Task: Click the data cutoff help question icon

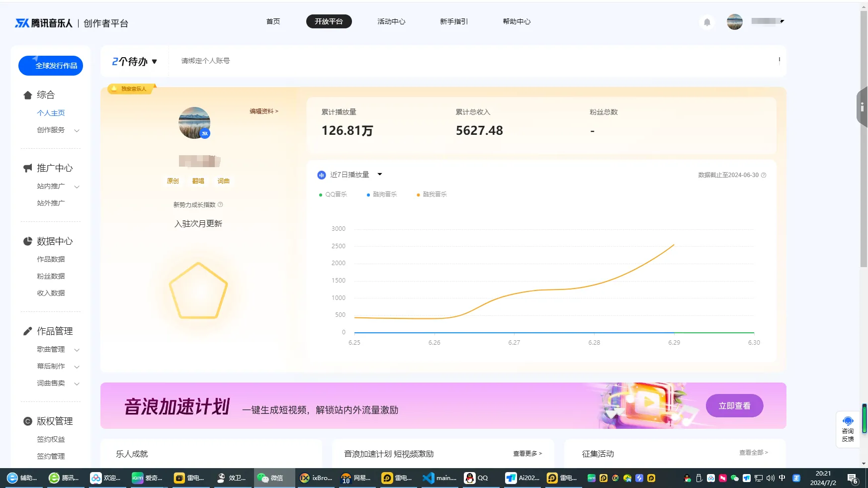Action: pyautogui.click(x=764, y=175)
